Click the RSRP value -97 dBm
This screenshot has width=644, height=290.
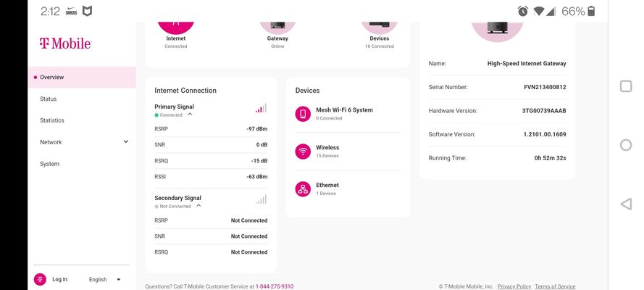coord(256,129)
